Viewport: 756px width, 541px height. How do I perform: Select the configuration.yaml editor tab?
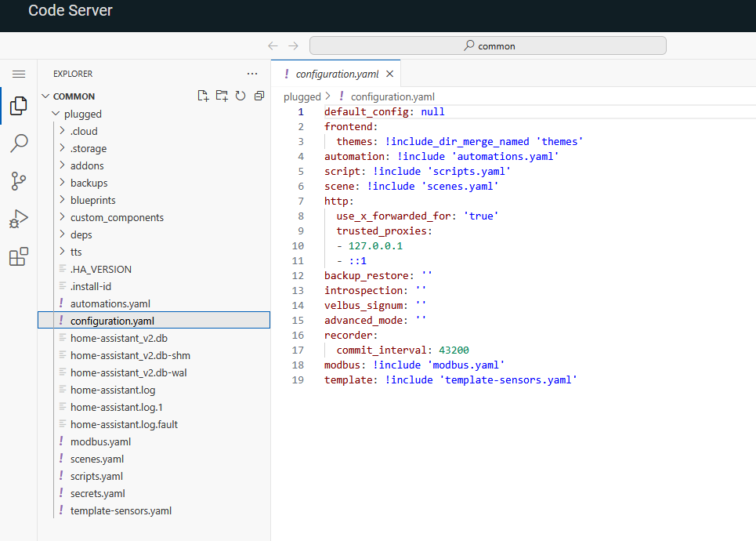click(337, 74)
